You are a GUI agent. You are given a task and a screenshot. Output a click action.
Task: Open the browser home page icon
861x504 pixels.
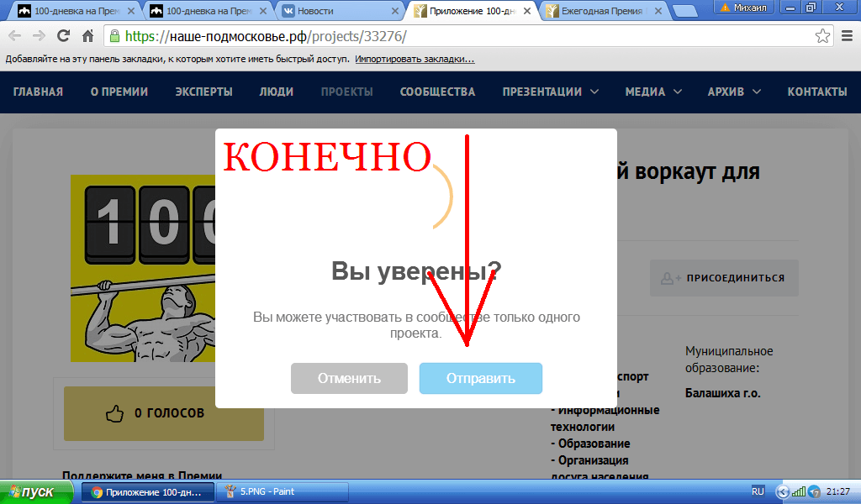point(87,36)
